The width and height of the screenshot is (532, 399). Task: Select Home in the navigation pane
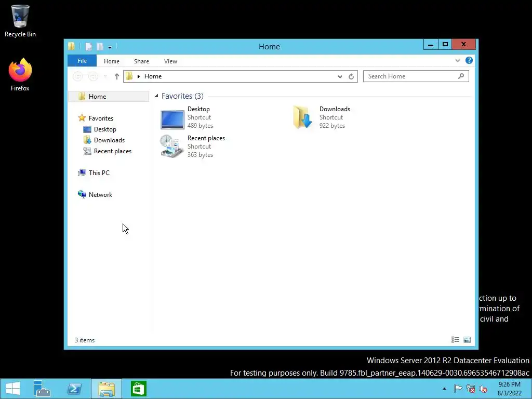pos(109,96)
